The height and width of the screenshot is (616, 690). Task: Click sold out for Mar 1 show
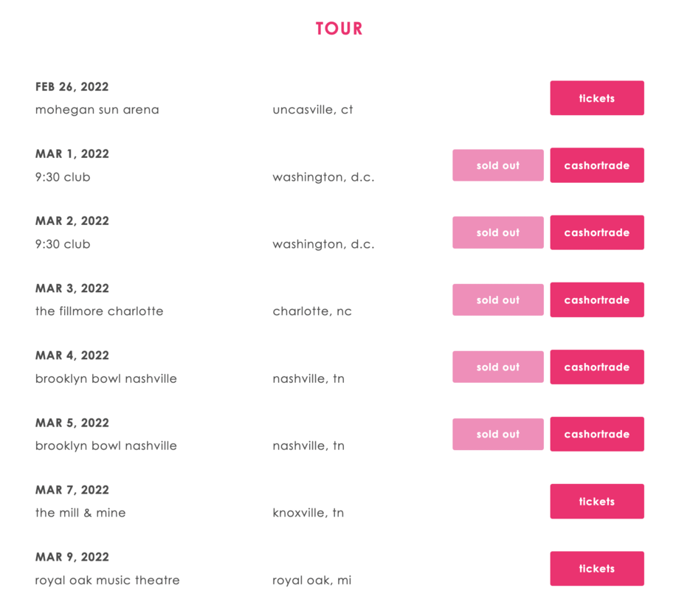tap(497, 165)
